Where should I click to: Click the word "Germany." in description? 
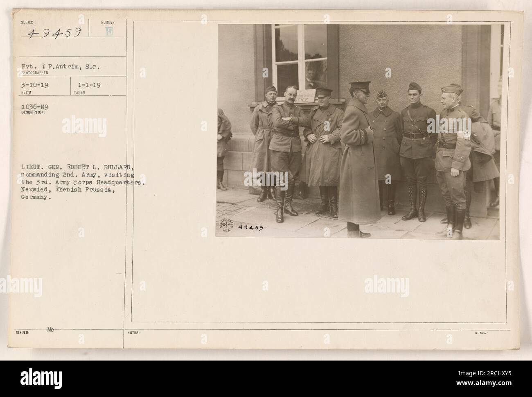tap(37, 197)
